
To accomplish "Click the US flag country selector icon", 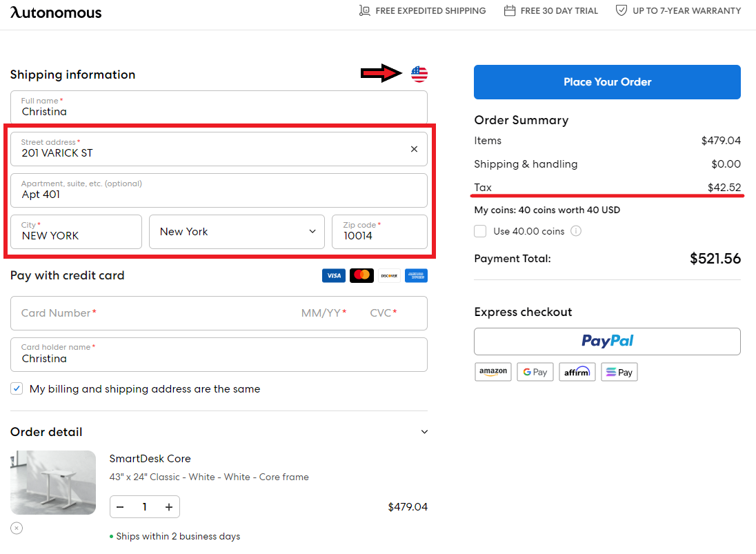I will 419,74.
